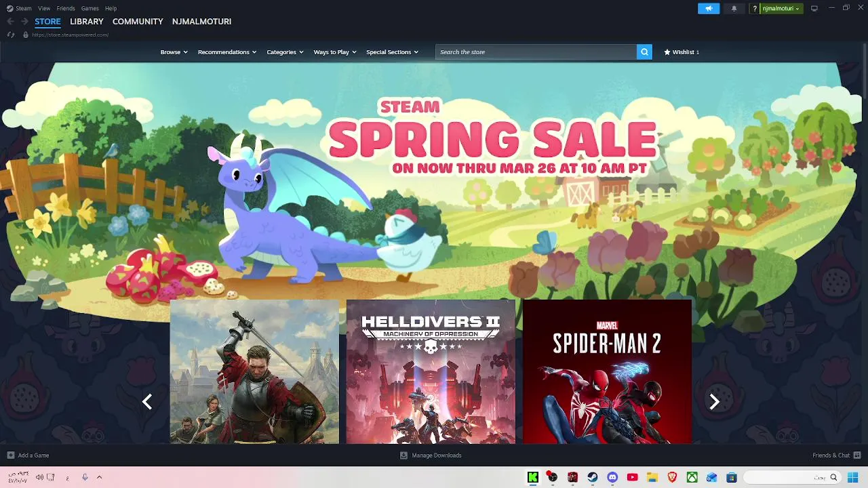Open the Friends & Chat icon

857,455
